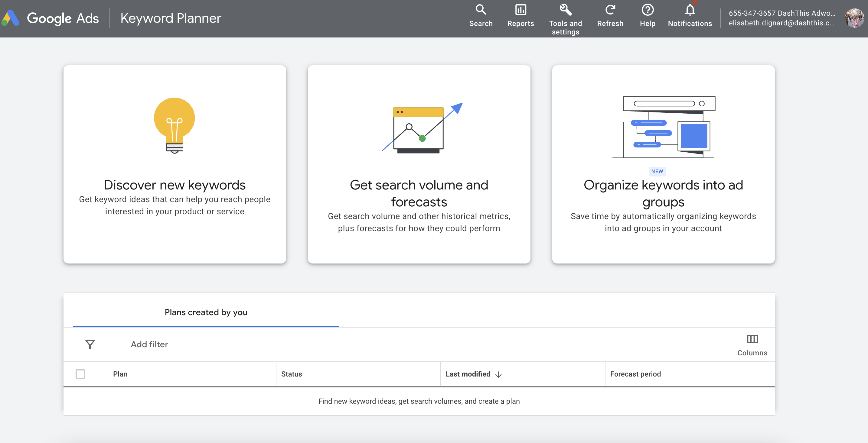The width and height of the screenshot is (868, 443).
Task: Click Plans created by you tab
Action: pos(206,312)
